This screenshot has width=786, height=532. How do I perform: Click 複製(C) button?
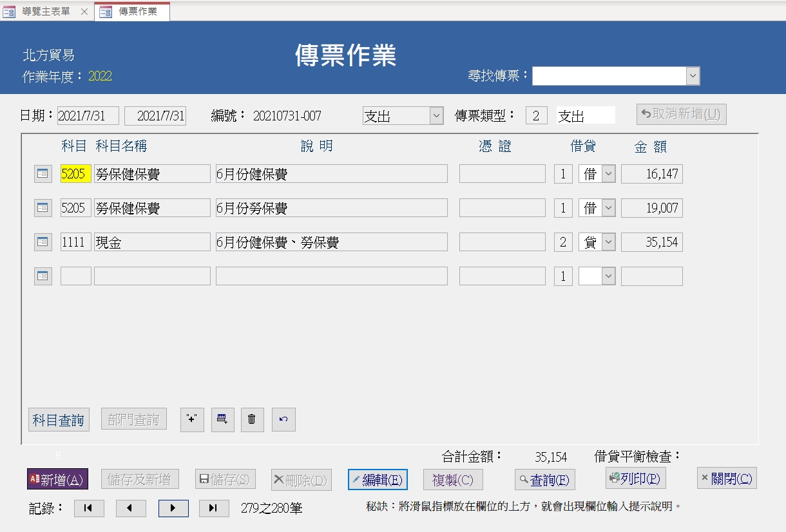point(453,479)
